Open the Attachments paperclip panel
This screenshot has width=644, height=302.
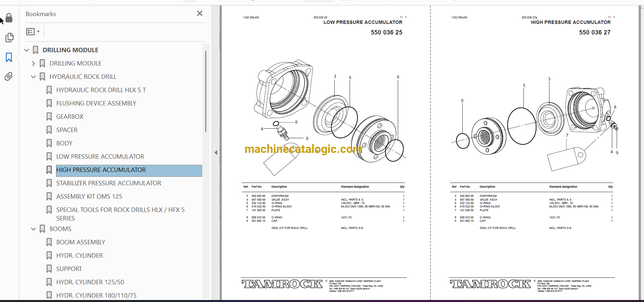(9, 76)
